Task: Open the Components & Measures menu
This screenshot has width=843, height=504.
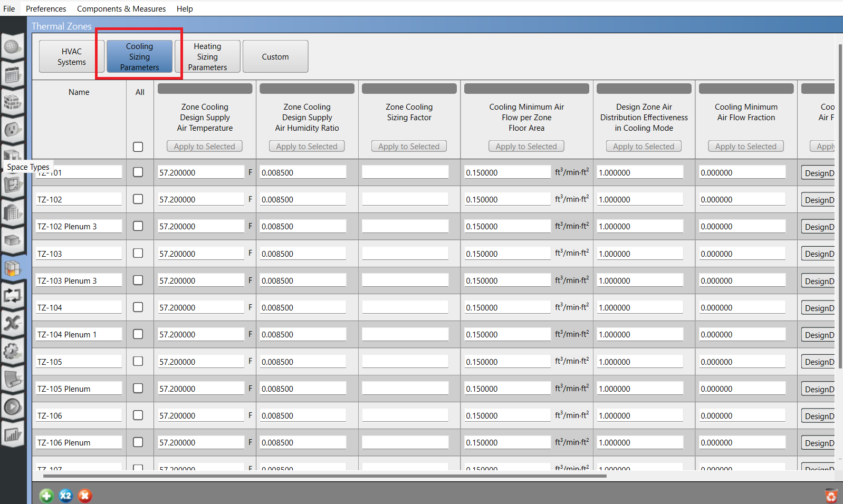Action: (121, 8)
